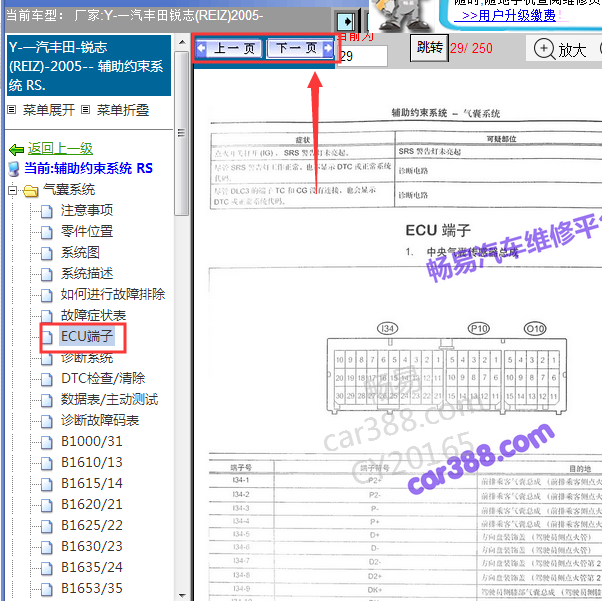Click the sidebar scrollbar down arrow
The image size is (602, 601).
[182, 595]
